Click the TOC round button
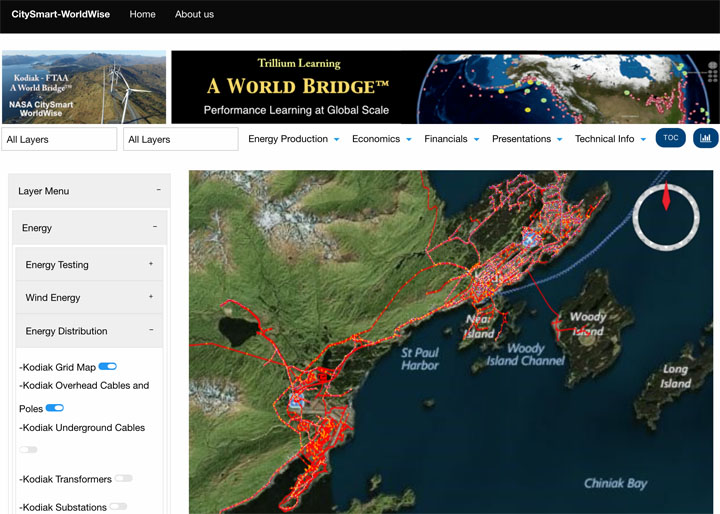Screen dimensions: 720x514 click(x=670, y=138)
